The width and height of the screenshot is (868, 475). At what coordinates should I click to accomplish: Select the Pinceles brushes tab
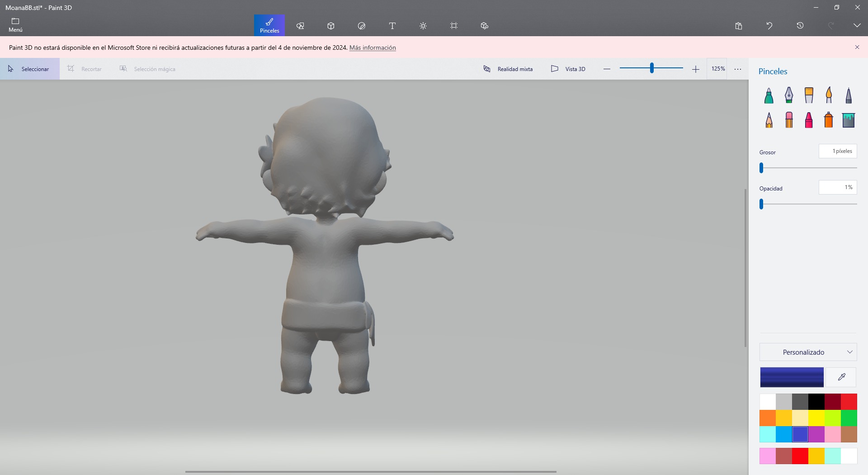(x=269, y=25)
